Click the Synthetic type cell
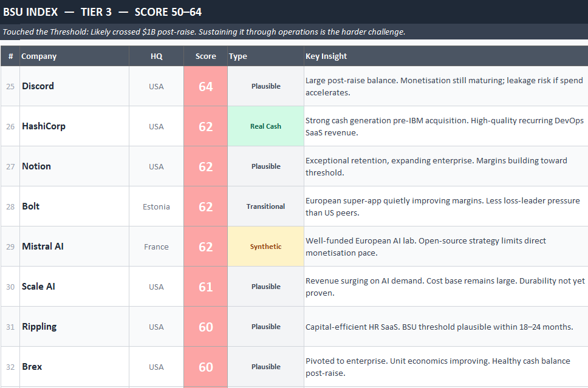 [265, 247]
